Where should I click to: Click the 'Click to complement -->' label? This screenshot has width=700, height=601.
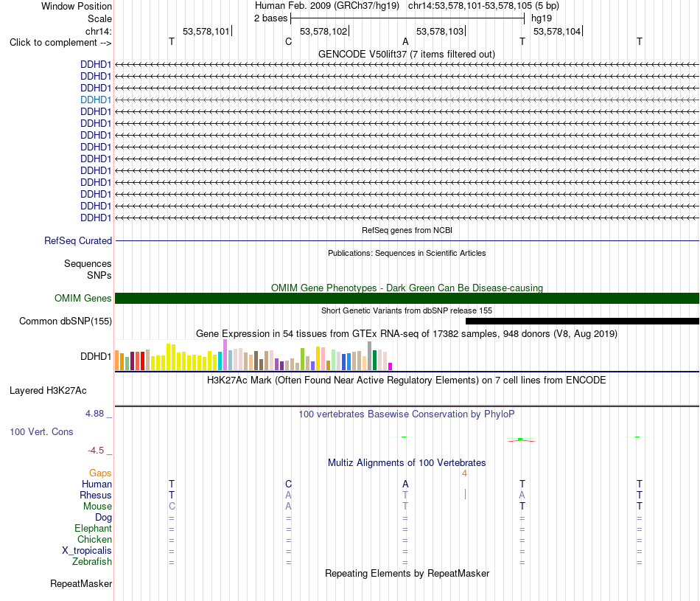click(x=60, y=43)
